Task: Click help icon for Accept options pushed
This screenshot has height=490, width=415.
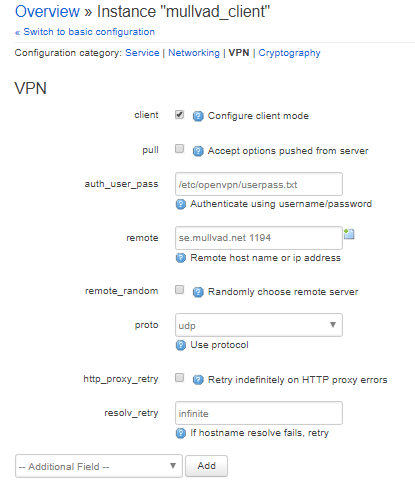Action: (x=198, y=151)
